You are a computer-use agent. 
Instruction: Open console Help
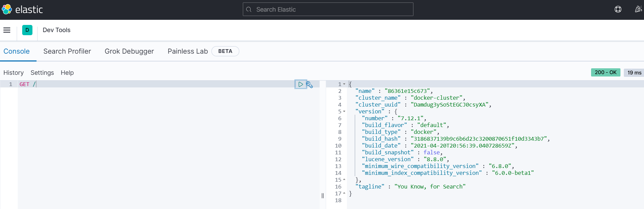(x=67, y=73)
